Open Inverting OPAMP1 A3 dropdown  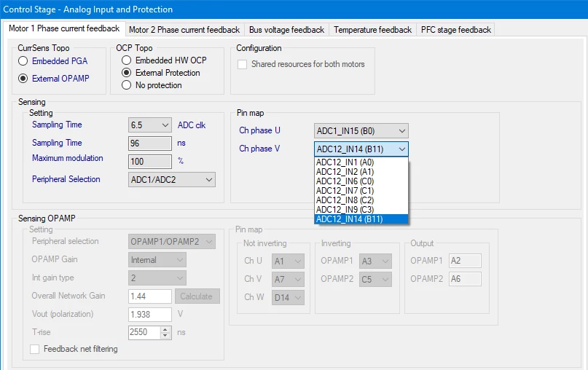pos(375,261)
